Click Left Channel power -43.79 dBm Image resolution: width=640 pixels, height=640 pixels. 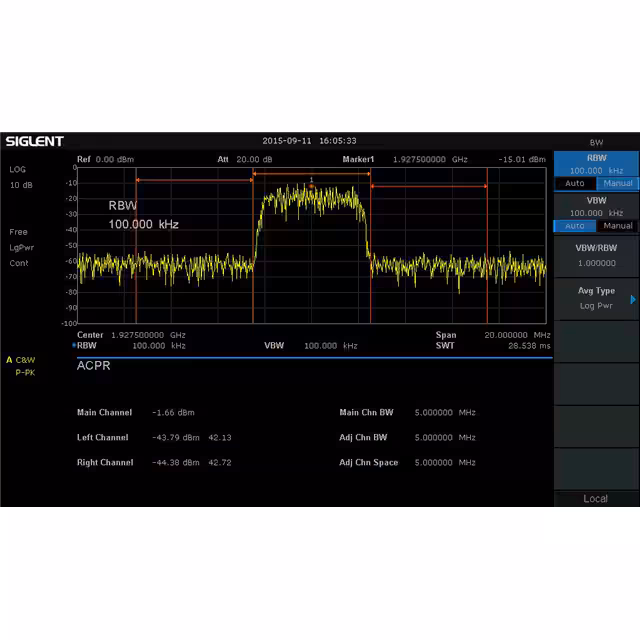click(176, 438)
